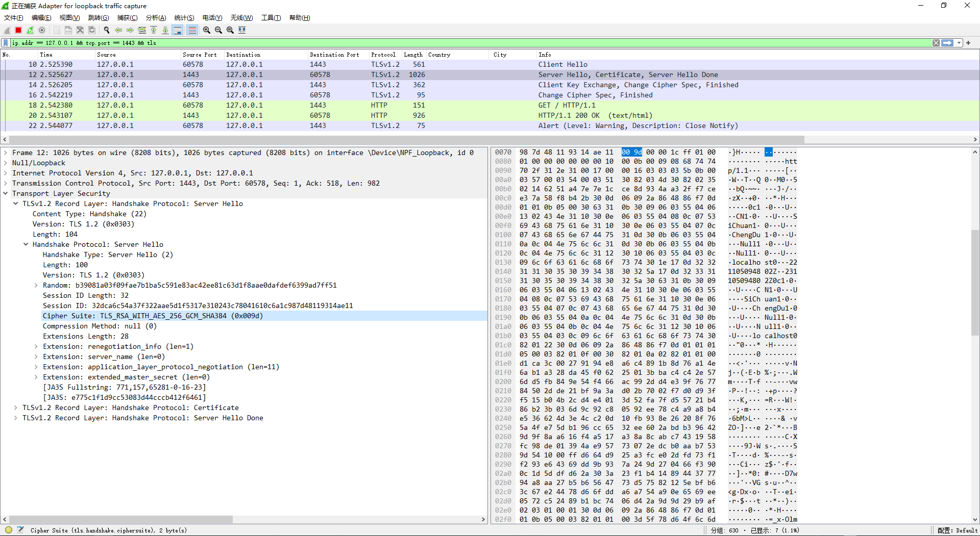Select the HTTP/1.1 200 OK packet
The height and width of the screenshot is (536, 980).
(x=490, y=115)
